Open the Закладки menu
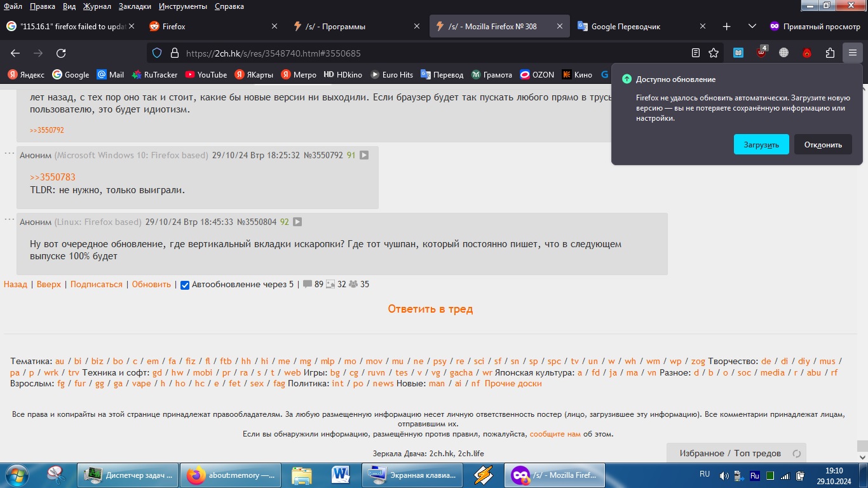The width and height of the screenshot is (868, 488). click(134, 6)
